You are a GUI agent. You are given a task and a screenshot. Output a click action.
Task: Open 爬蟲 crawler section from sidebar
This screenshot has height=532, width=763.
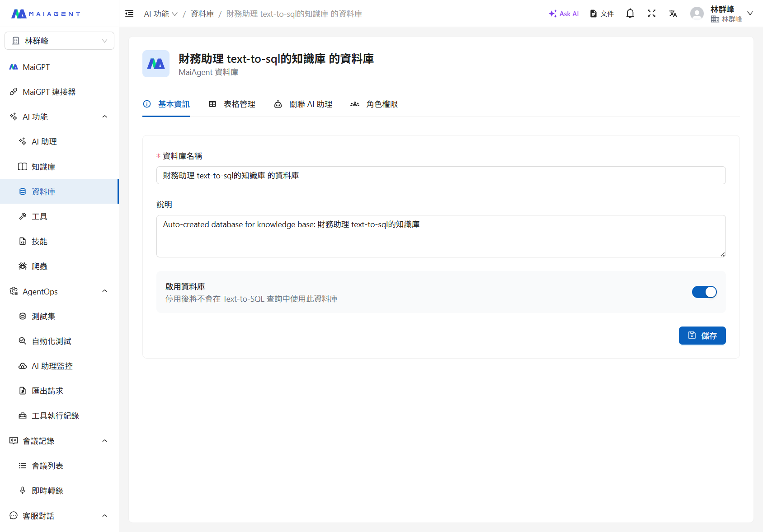pyautogui.click(x=39, y=266)
